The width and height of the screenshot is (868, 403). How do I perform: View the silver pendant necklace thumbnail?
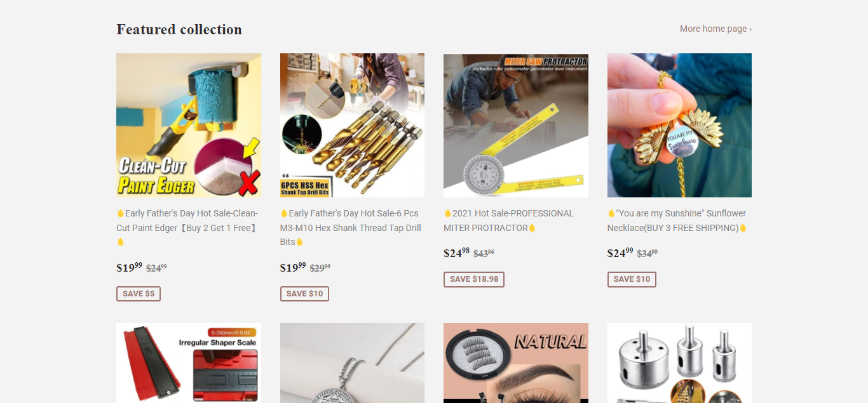coord(352,363)
